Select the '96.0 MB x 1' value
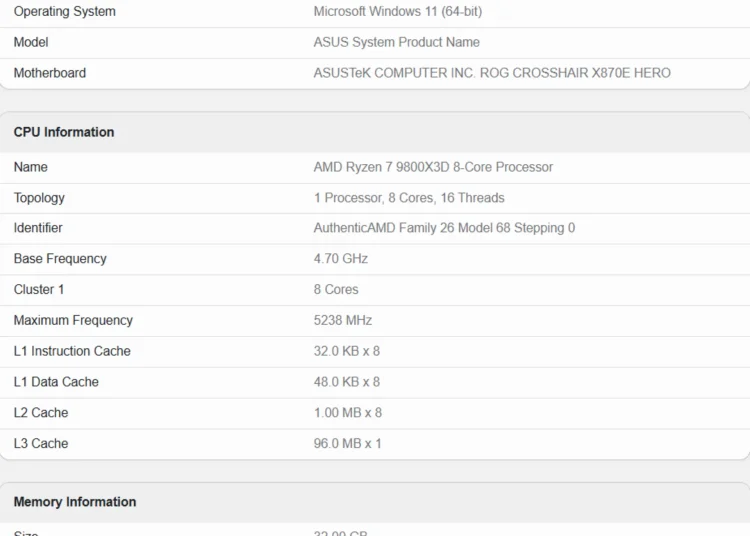The width and height of the screenshot is (750, 536). point(347,443)
